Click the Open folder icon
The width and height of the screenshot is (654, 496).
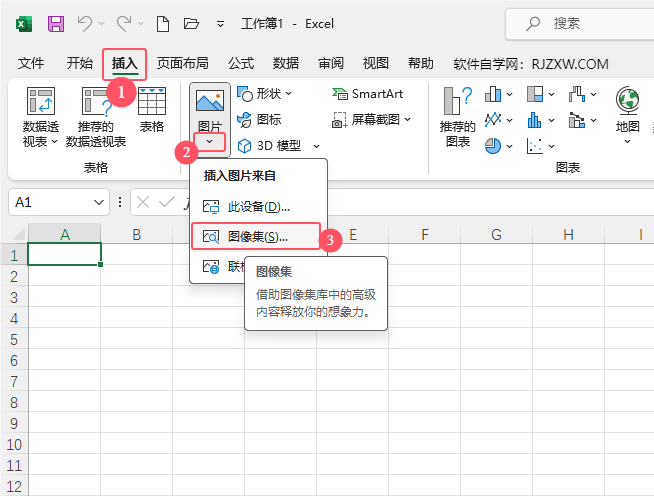click(x=191, y=23)
